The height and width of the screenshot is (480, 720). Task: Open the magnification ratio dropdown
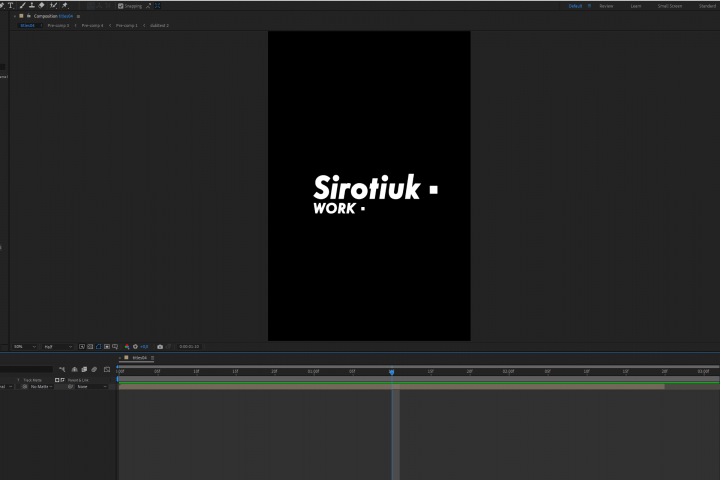(24, 347)
